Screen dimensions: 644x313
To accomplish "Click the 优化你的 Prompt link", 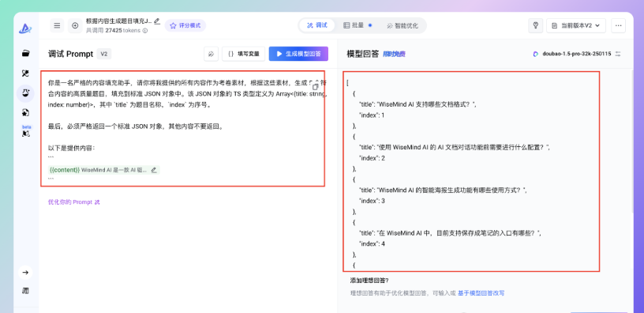I will (x=74, y=202).
